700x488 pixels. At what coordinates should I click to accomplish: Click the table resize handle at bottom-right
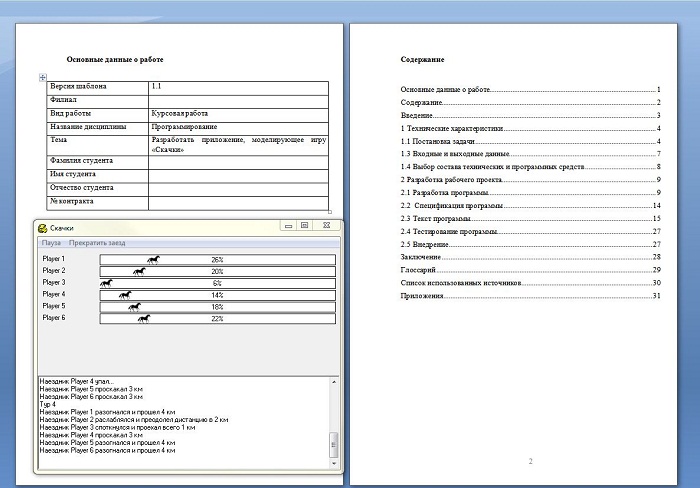pyautogui.click(x=331, y=211)
